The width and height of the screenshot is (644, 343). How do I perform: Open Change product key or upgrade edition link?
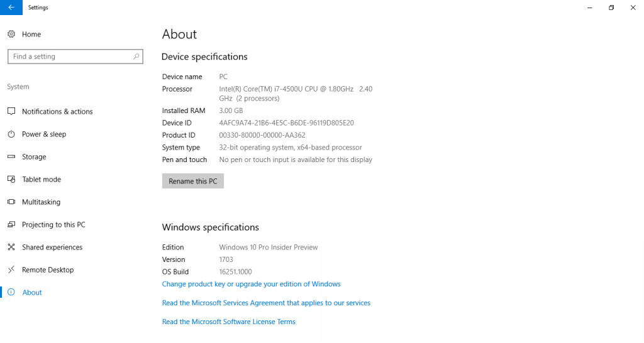point(252,284)
